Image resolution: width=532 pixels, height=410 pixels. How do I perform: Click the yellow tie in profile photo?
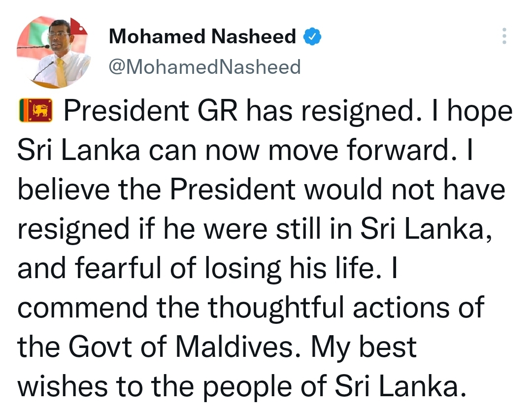point(61,73)
